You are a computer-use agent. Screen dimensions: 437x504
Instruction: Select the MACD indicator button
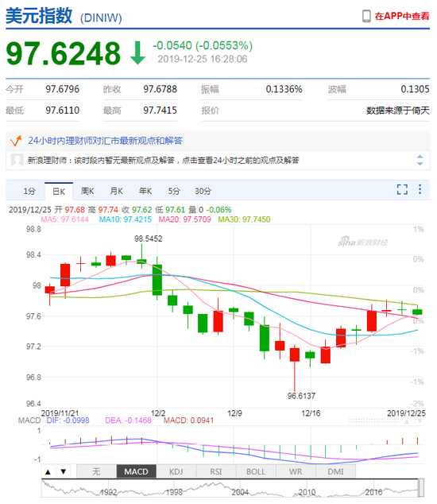[136, 472]
